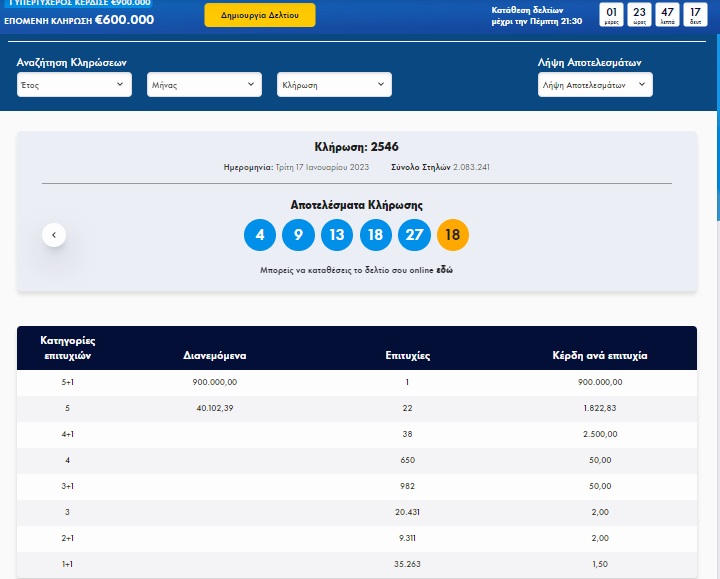Follow the εδώ online ticket link

coord(445,270)
